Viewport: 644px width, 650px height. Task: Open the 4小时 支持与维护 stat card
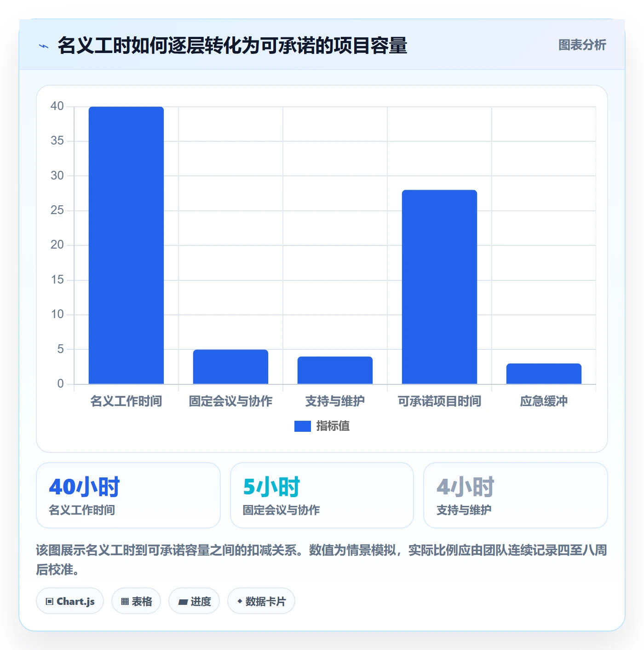coord(516,495)
